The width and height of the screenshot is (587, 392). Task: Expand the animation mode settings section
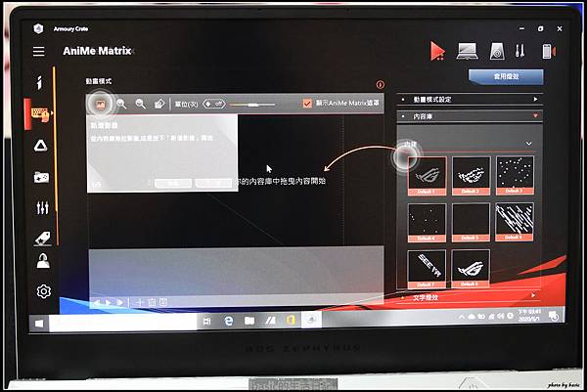[x=470, y=100]
